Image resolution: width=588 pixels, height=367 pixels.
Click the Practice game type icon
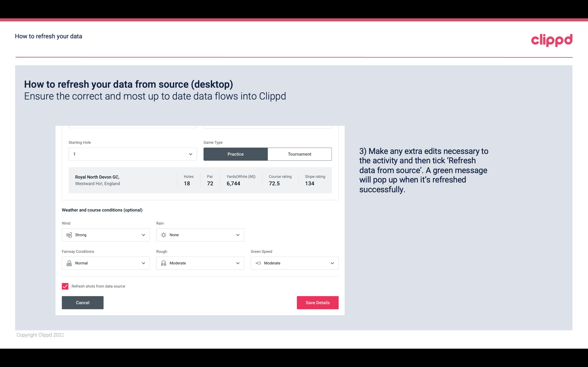pyautogui.click(x=235, y=154)
